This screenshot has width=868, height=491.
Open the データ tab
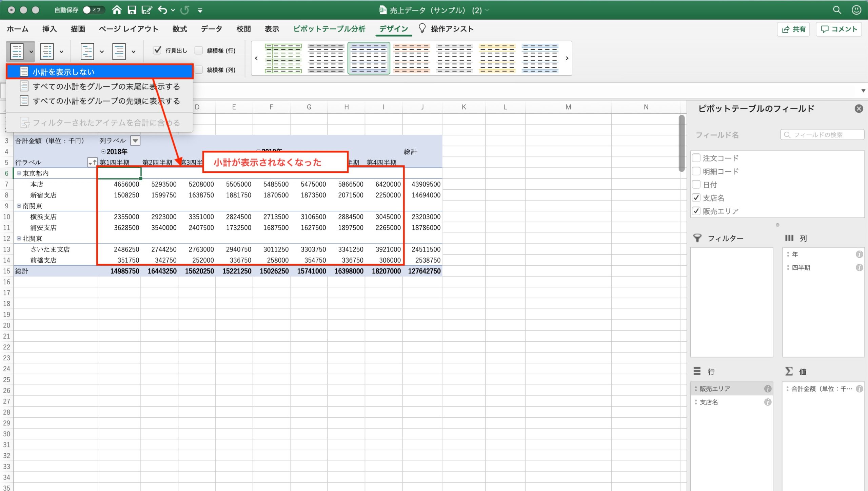click(212, 29)
